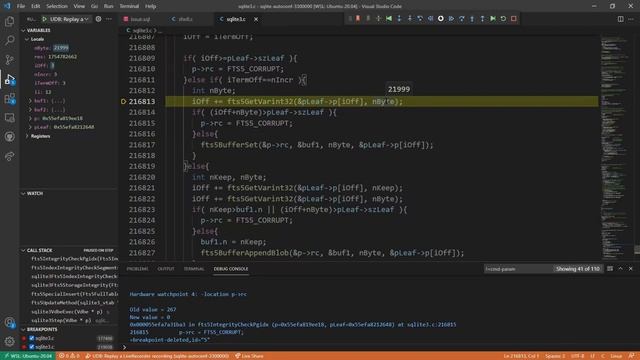
Task: Click the green Restart circular arrow icon
Action: (503, 19)
